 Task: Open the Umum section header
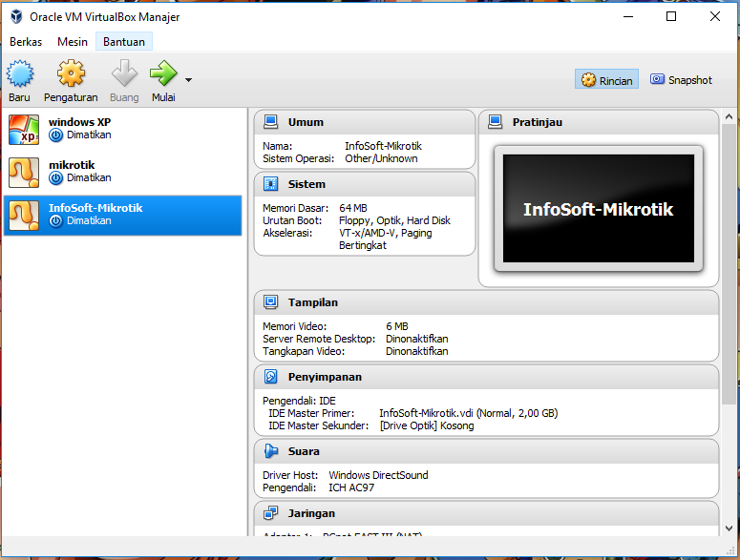coord(365,122)
